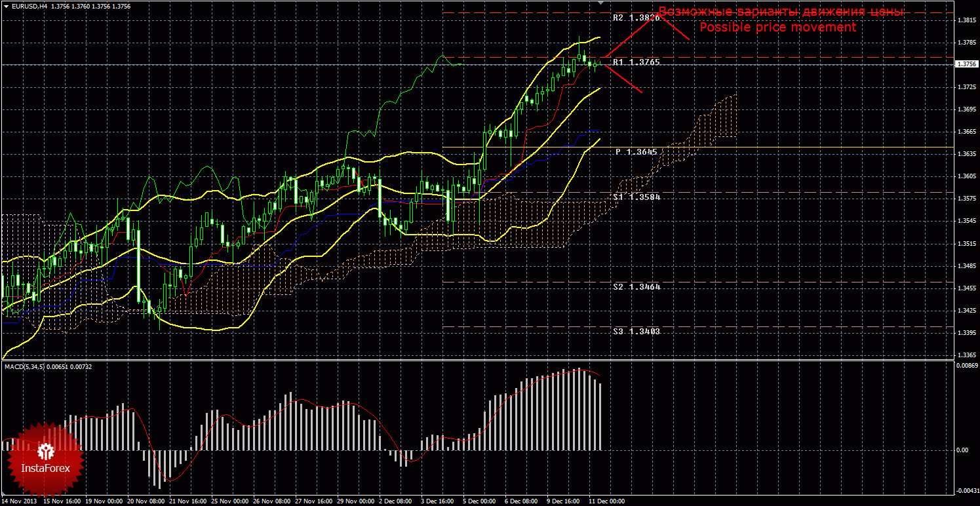This screenshot has width=980, height=506.
Task: Click the price scale value 1.3605
Action: click(966, 176)
